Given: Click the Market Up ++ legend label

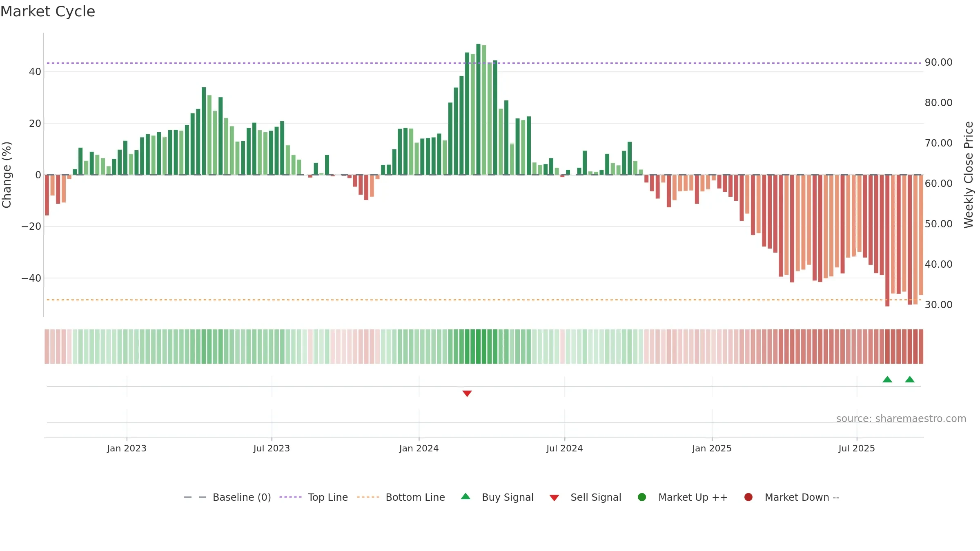Looking at the screenshot, I should coord(693,497).
